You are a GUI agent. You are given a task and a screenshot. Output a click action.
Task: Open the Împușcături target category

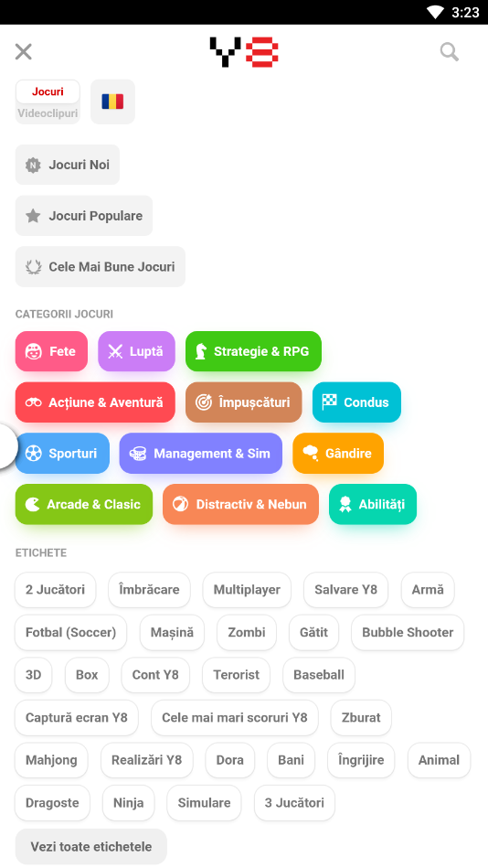coord(244,402)
